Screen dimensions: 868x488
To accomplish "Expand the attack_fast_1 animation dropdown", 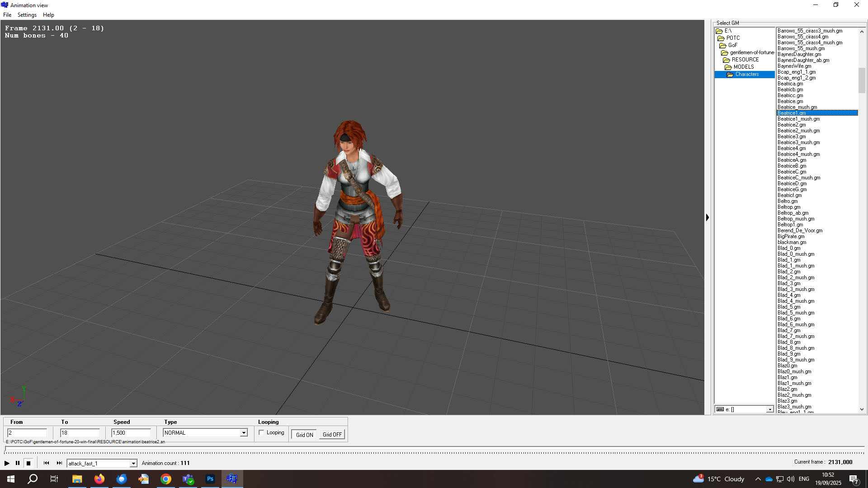I will click(133, 464).
